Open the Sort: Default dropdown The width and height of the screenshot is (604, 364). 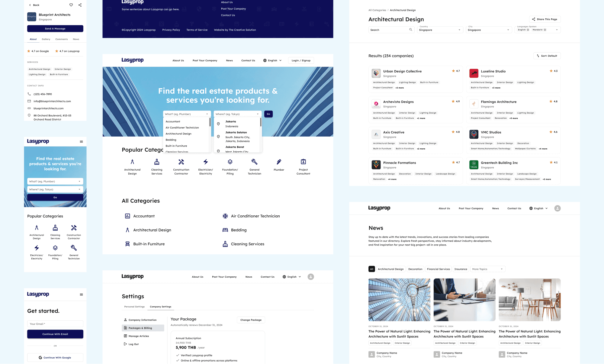coord(547,56)
